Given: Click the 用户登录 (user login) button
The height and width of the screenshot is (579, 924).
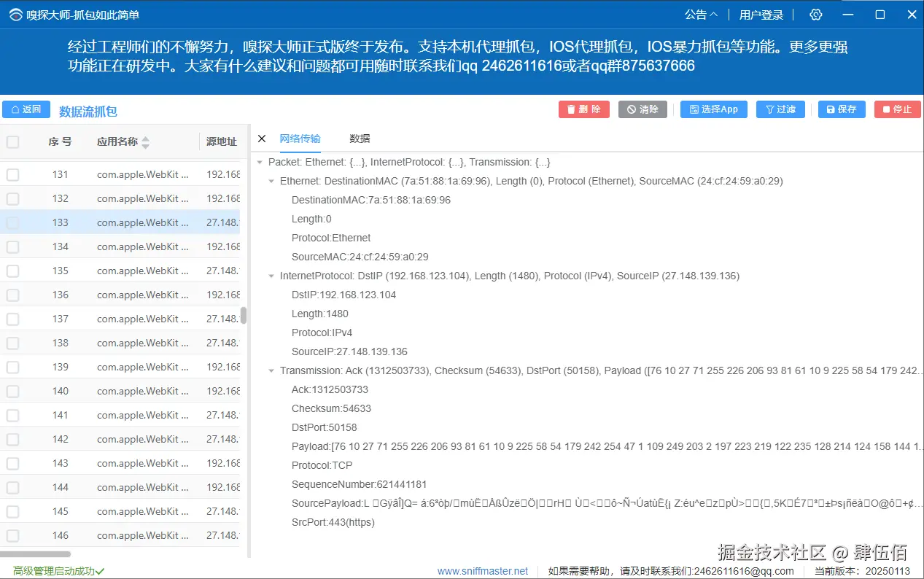Looking at the screenshot, I should [x=761, y=14].
